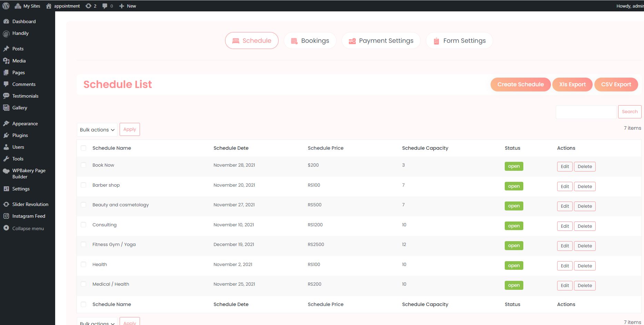The width and height of the screenshot is (644, 325).
Task: Focus the schedule search input field
Action: click(x=586, y=112)
